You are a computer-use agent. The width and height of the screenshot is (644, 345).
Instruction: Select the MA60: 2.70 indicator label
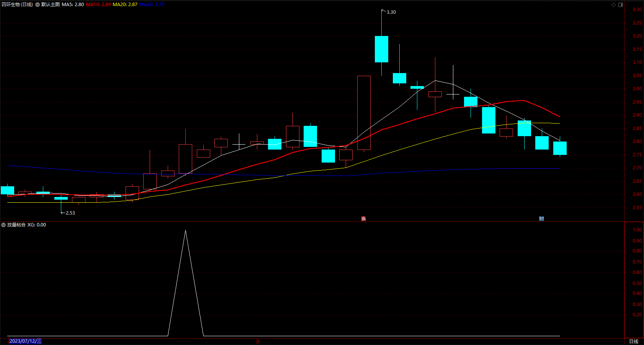(x=152, y=5)
